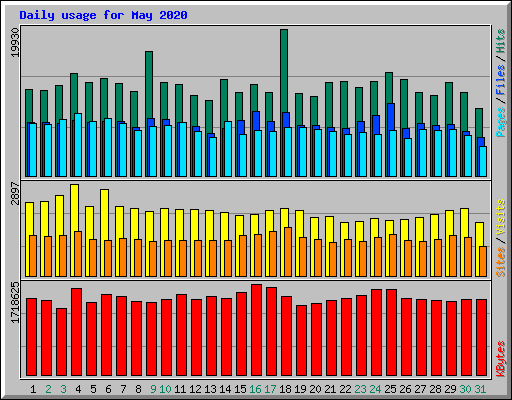Click the blue 'Files' legend label

[x=501, y=80]
